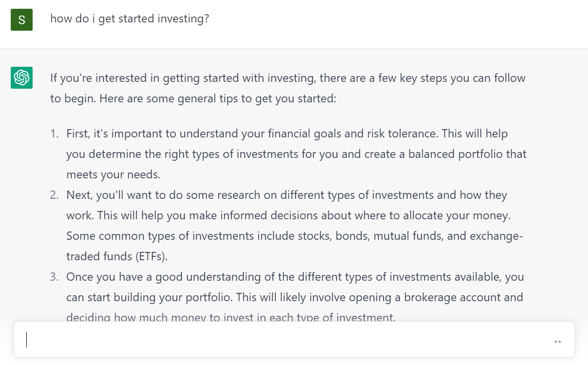Image resolution: width=588 pixels, height=365 pixels.
Task: Click the user question "how do i get started investing?"
Action: pos(130,19)
